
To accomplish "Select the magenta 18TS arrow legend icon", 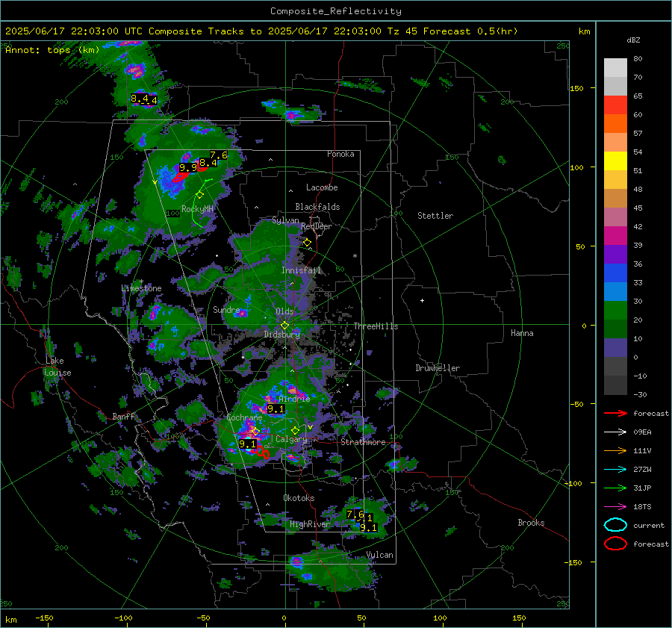I will pos(615,507).
